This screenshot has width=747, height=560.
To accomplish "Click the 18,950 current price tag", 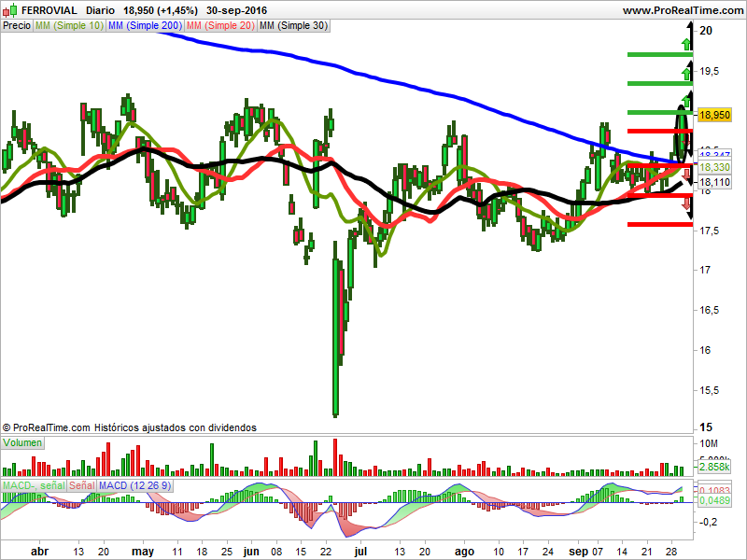I will pyautogui.click(x=714, y=115).
